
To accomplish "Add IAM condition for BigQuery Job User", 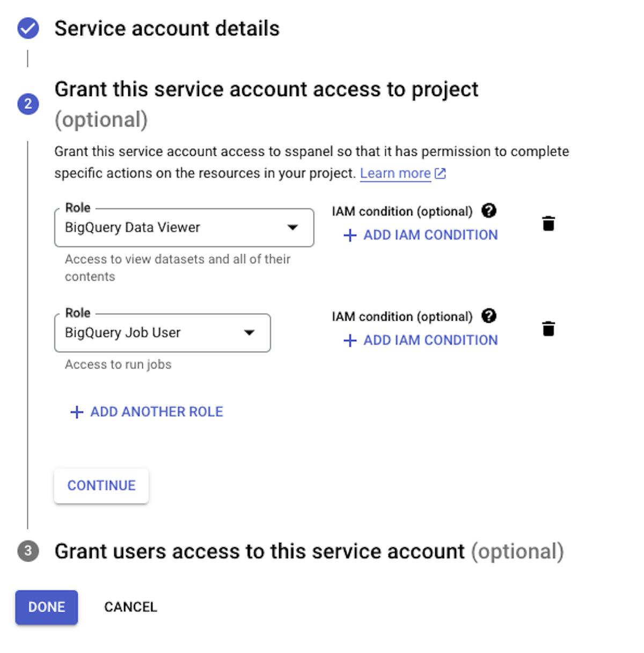I will click(420, 340).
